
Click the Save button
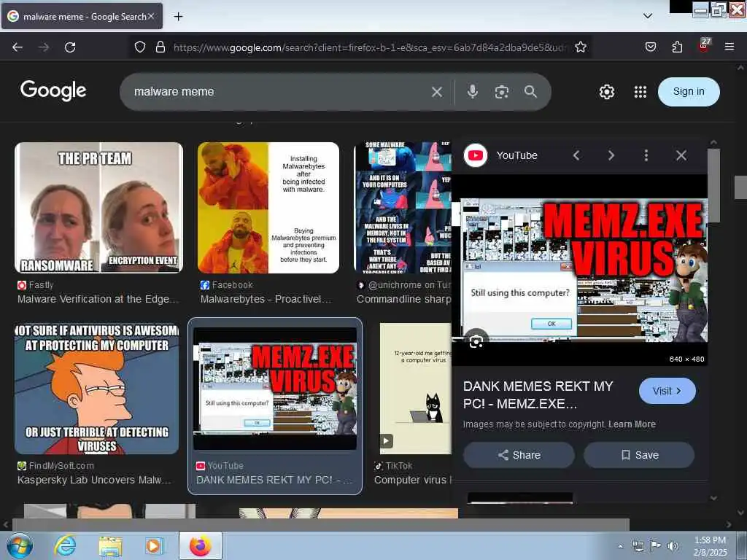pyautogui.click(x=639, y=455)
